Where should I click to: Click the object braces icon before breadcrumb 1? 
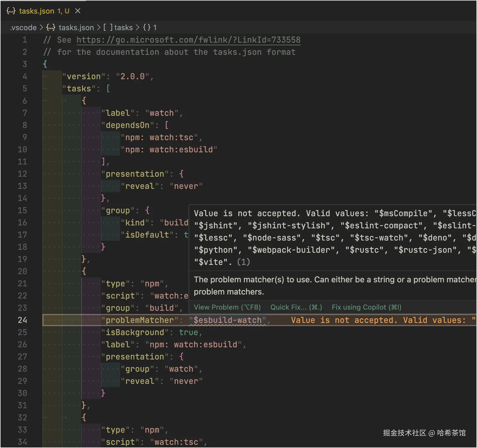click(147, 28)
